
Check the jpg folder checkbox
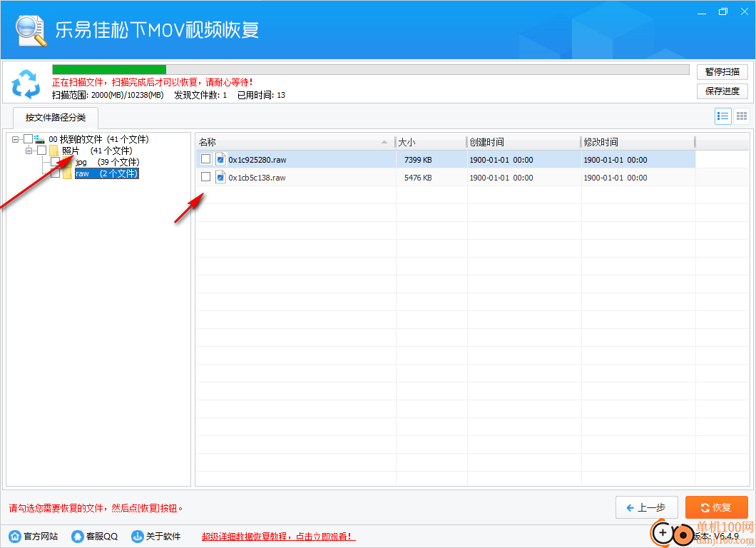tap(56, 161)
